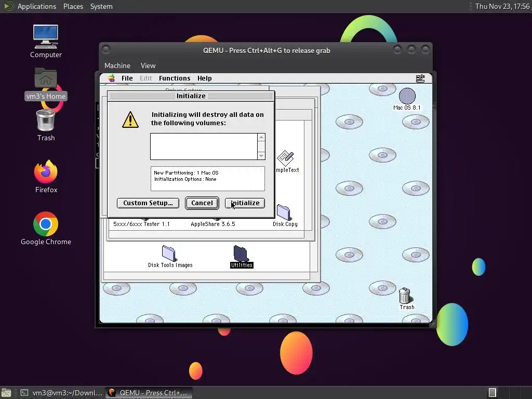532x399 pixels.
Task: Open the Apple menu icon
Action: click(112, 78)
